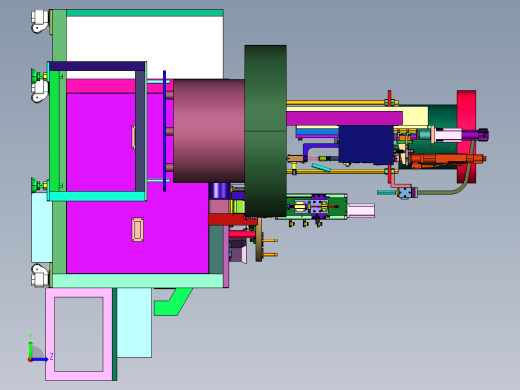Select the bottom-left white caster wheel
This screenshot has width=520, height=390.
pyautogui.click(x=40, y=276)
